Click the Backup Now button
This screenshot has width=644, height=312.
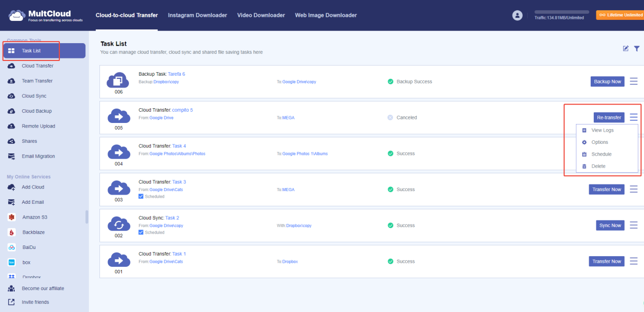click(x=607, y=81)
